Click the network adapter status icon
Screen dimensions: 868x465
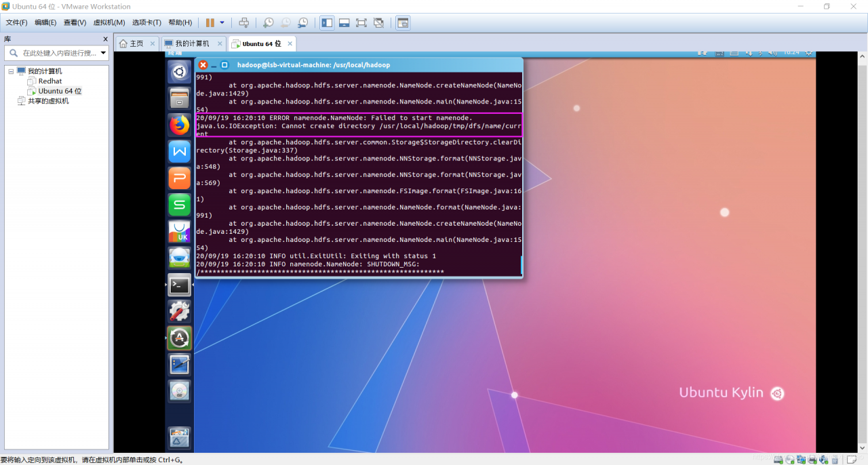pyautogui.click(x=801, y=459)
